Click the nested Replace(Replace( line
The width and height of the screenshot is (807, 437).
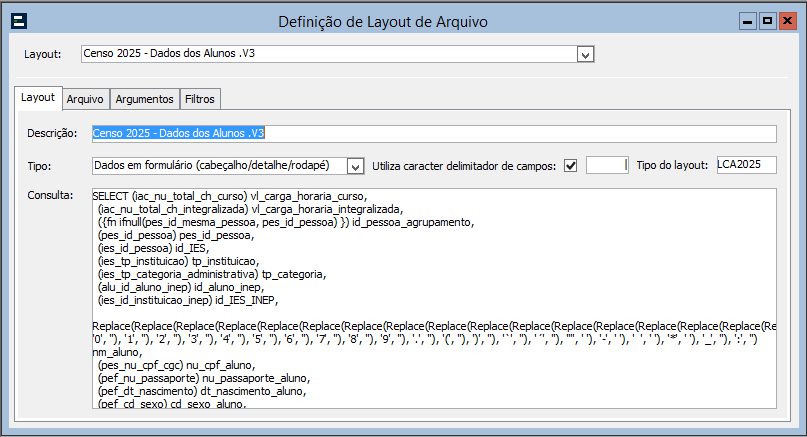pos(434,326)
